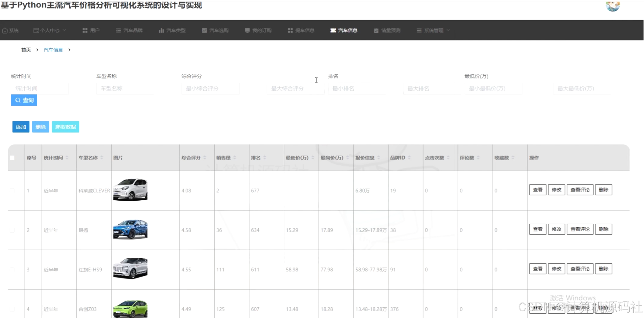Click the 销量预测 clipboard icon
The height and width of the screenshot is (318, 644).
[376, 30]
